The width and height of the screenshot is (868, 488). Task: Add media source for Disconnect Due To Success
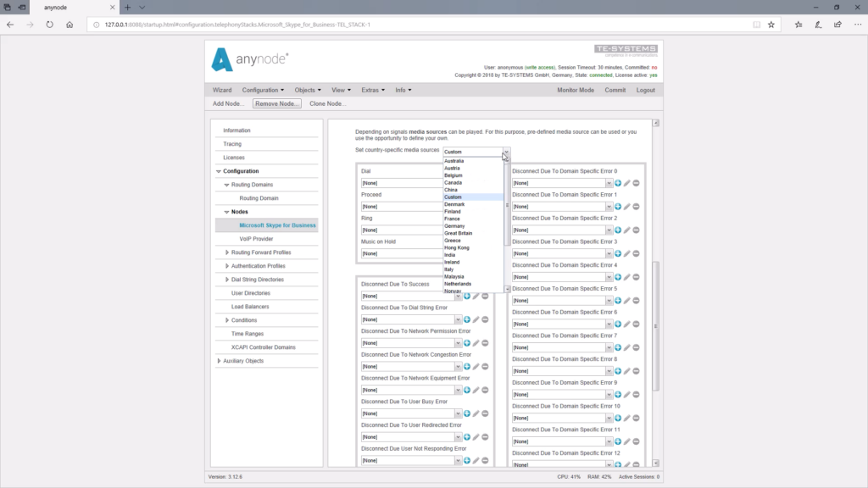click(x=467, y=296)
